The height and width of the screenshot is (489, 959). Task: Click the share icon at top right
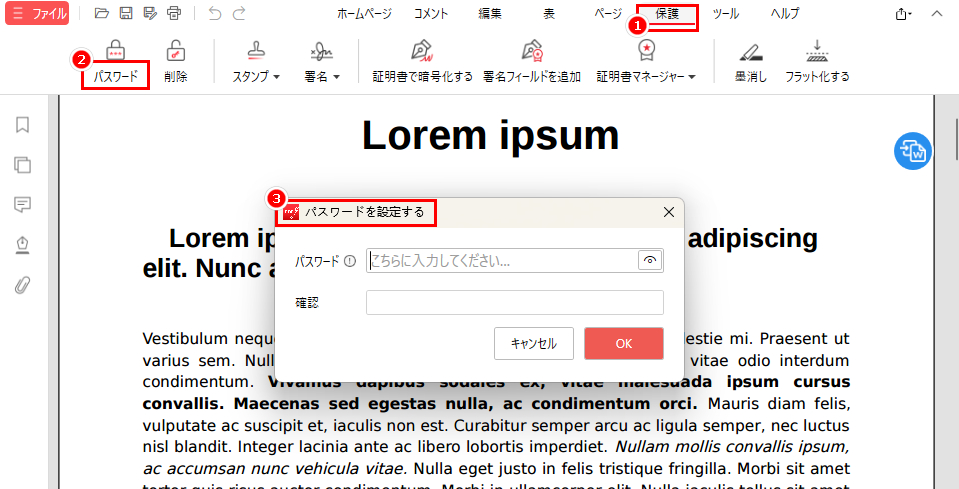[903, 13]
